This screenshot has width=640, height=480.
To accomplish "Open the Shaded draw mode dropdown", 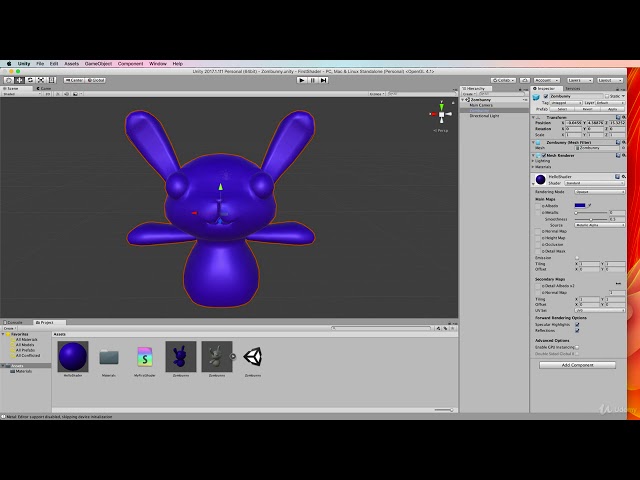I will [21, 94].
